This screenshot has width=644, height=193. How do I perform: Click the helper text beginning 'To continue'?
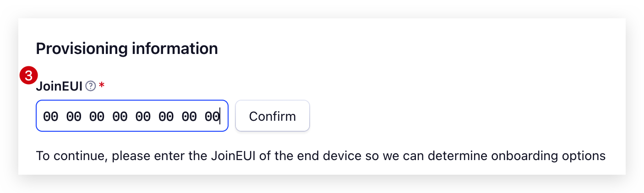(x=321, y=156)
